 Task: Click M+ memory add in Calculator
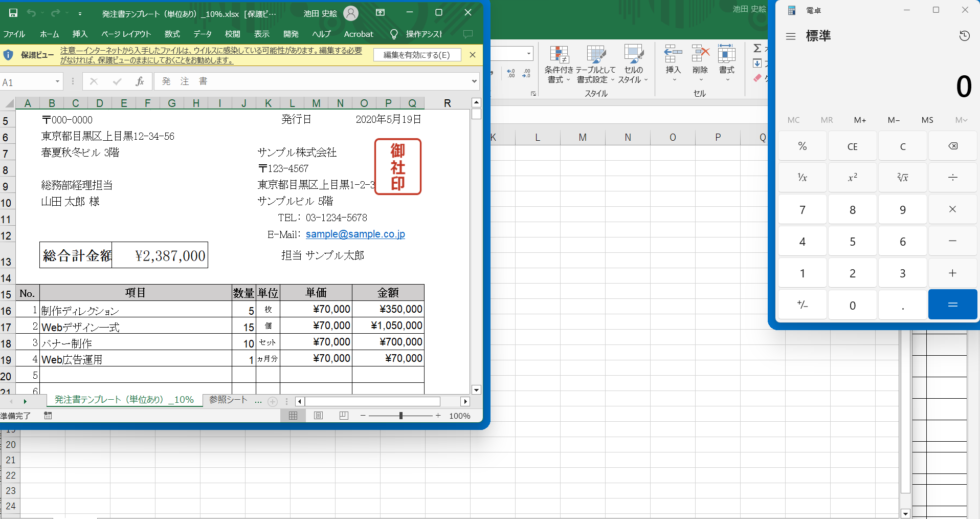860,120
